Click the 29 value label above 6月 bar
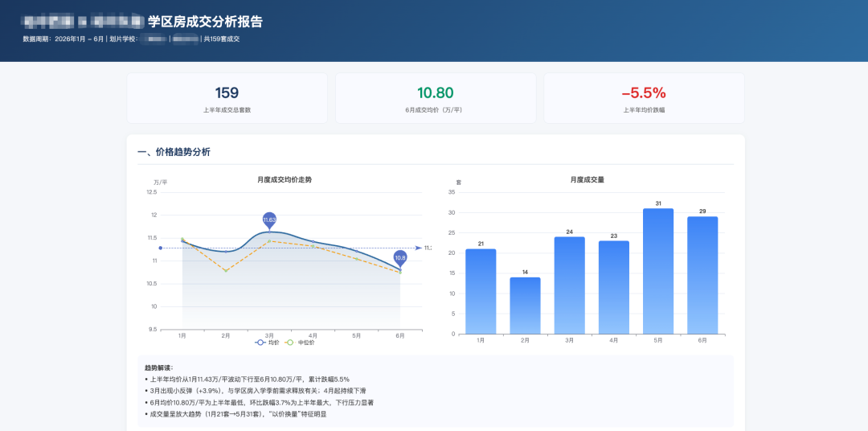The image size is (868, 431). (x=702, y=211)
